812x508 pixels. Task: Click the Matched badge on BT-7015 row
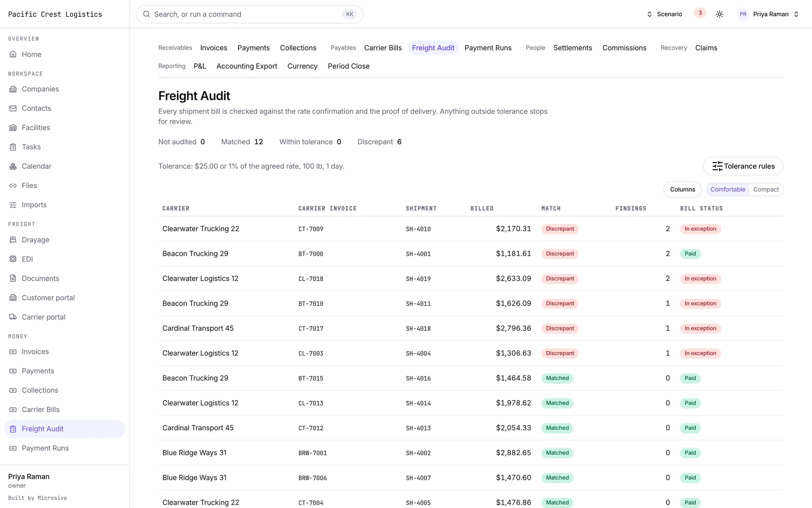point(557,378)
